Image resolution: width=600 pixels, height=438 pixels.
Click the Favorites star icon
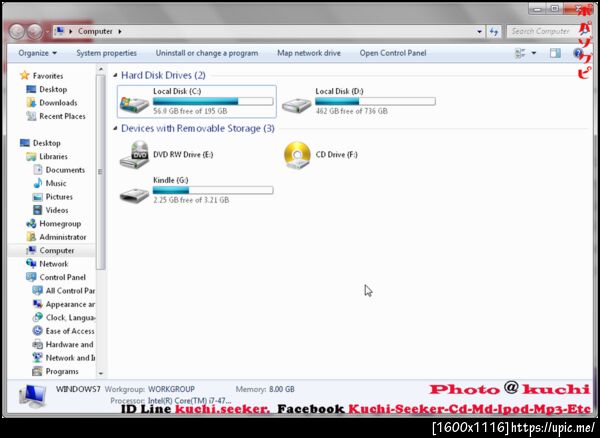click(x=24, y=75)
